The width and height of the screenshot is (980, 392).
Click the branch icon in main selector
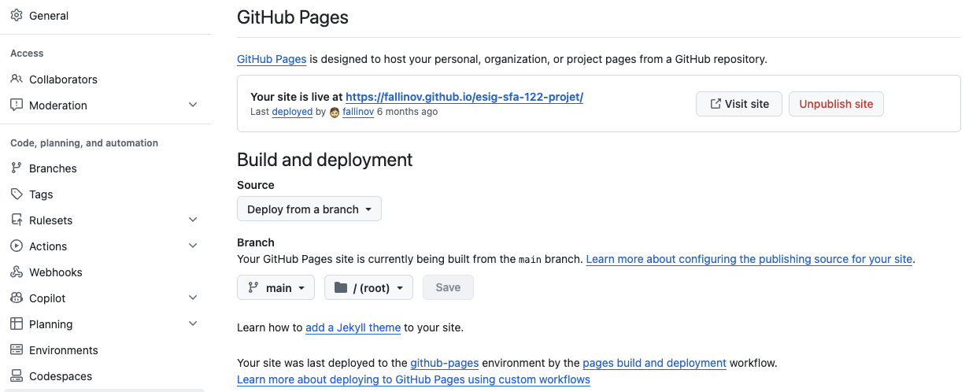253,288
